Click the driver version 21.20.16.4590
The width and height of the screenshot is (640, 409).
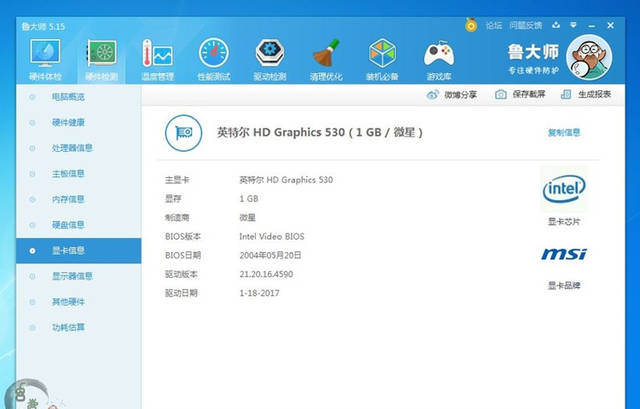pos(266,274)
